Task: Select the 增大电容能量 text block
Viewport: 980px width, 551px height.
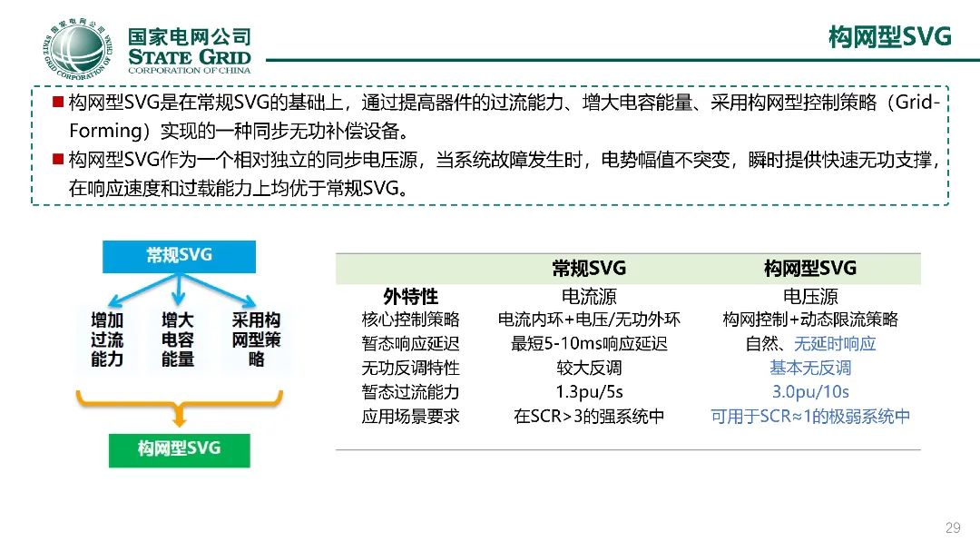Action: click(178, 339)
